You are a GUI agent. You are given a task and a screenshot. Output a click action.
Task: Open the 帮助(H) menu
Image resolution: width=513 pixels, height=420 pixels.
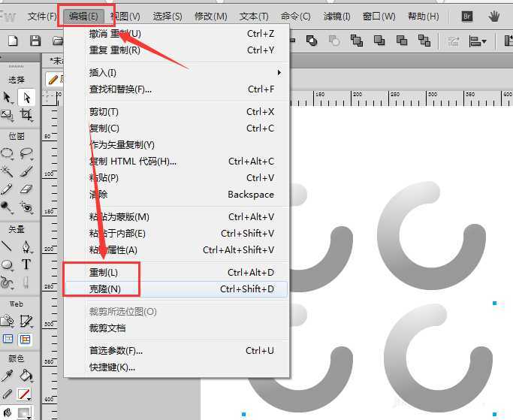[424, 16]
